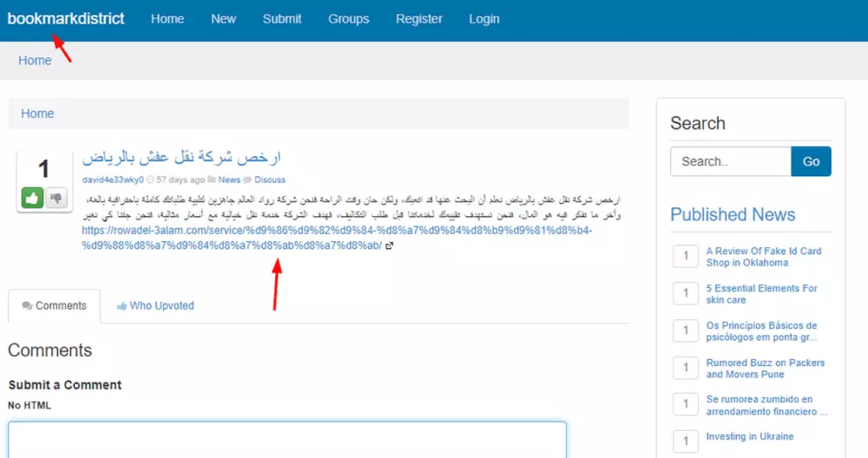
Task: Open Rumored Buzz on Packers and Movers Pune
Action: [765, 369]
